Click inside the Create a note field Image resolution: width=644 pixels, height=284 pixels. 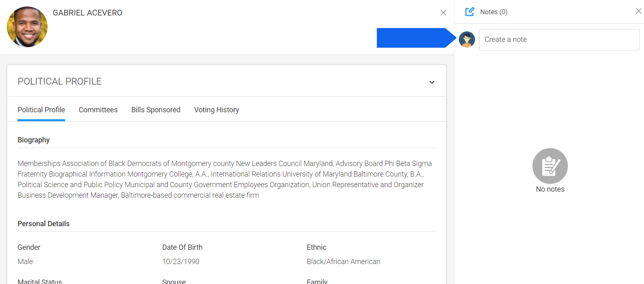(559, 39)
